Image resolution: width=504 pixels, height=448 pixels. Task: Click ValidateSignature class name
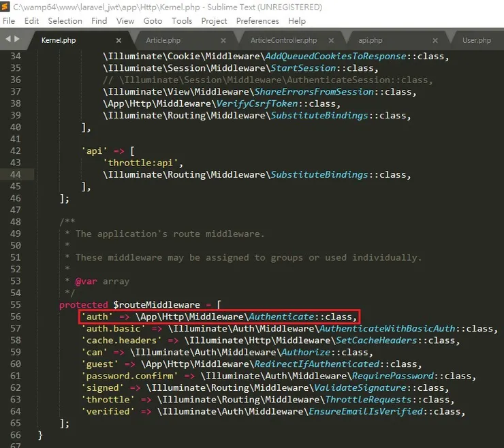tap(360, 388)
